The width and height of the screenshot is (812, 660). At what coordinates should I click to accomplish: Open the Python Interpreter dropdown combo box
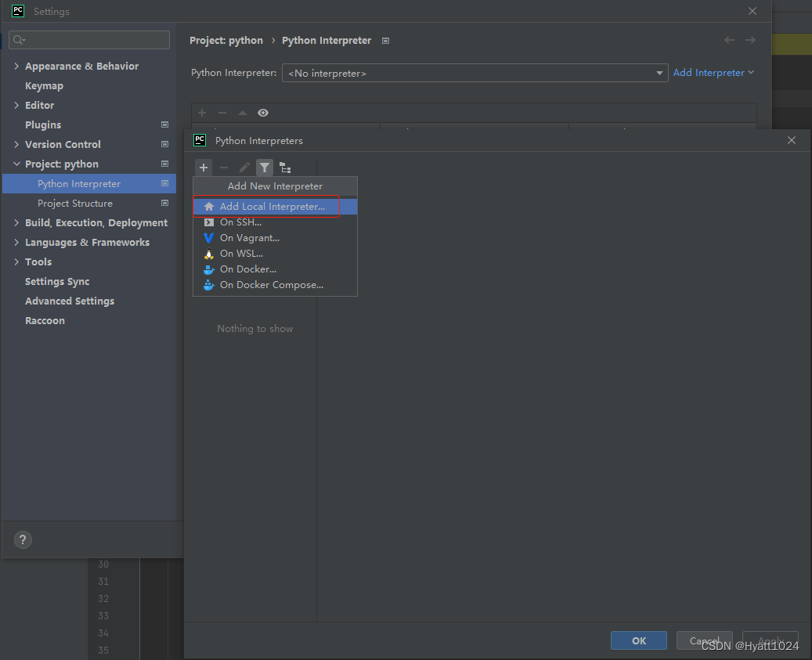coord(475,73)
